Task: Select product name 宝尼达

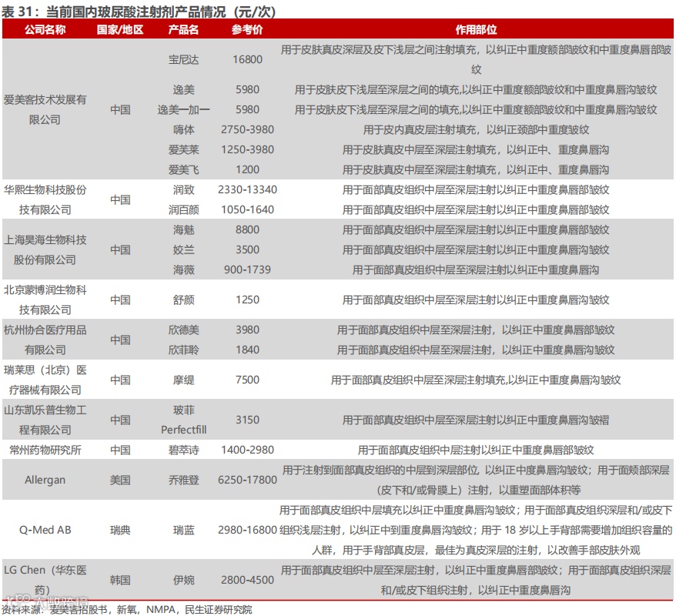Action: point(184,59)
